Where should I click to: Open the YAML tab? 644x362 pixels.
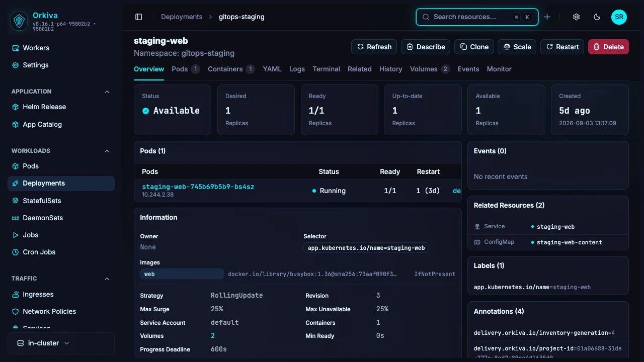[272, 69]
